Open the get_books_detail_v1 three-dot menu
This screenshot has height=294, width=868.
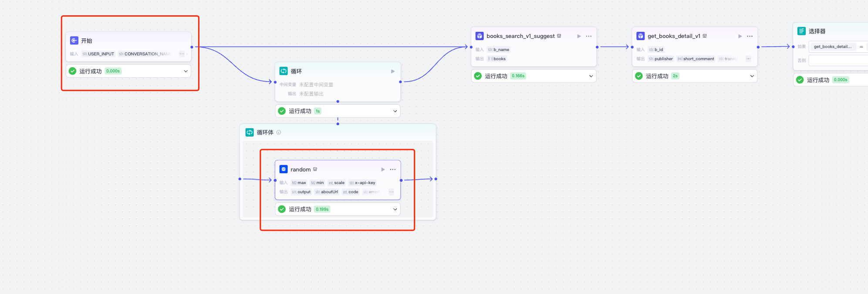[750, 36]
